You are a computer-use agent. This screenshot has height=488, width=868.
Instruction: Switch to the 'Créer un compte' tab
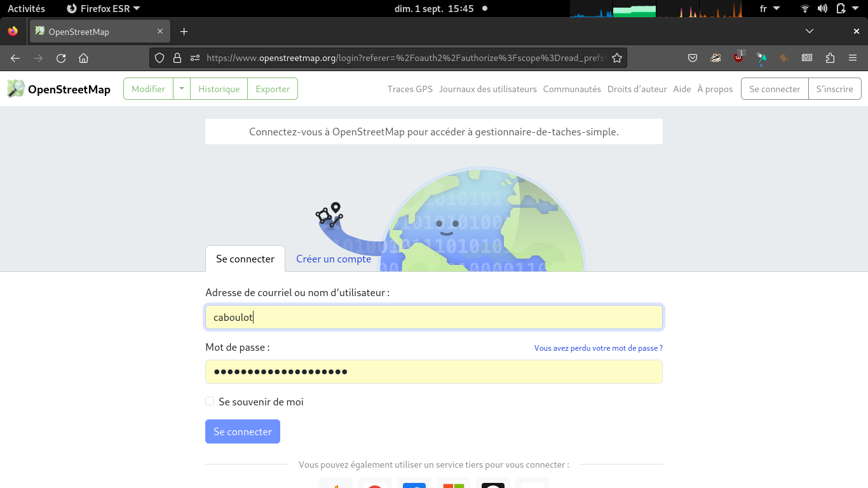pos(334,259)
